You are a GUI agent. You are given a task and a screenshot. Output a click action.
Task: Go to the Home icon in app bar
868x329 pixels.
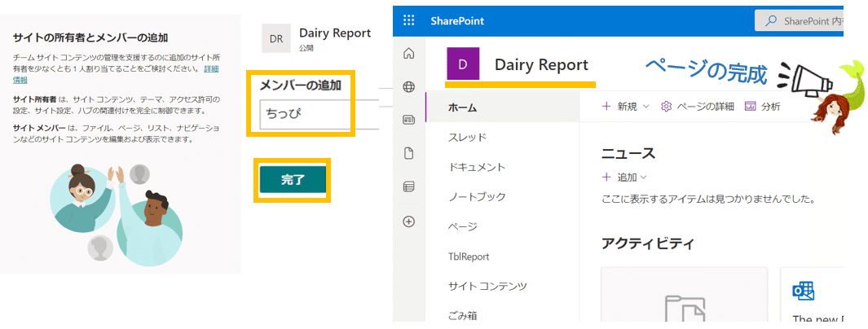click(x=409, y=54)
